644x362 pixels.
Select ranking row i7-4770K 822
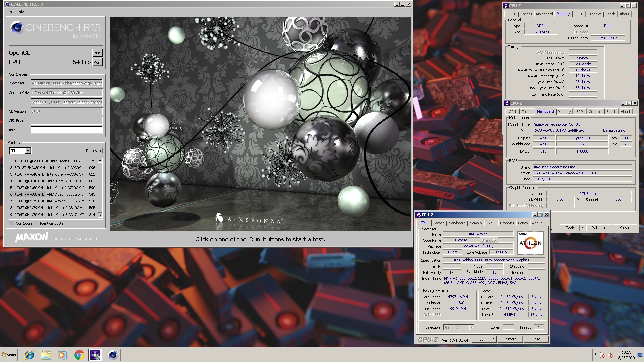[x=53, y=174]
